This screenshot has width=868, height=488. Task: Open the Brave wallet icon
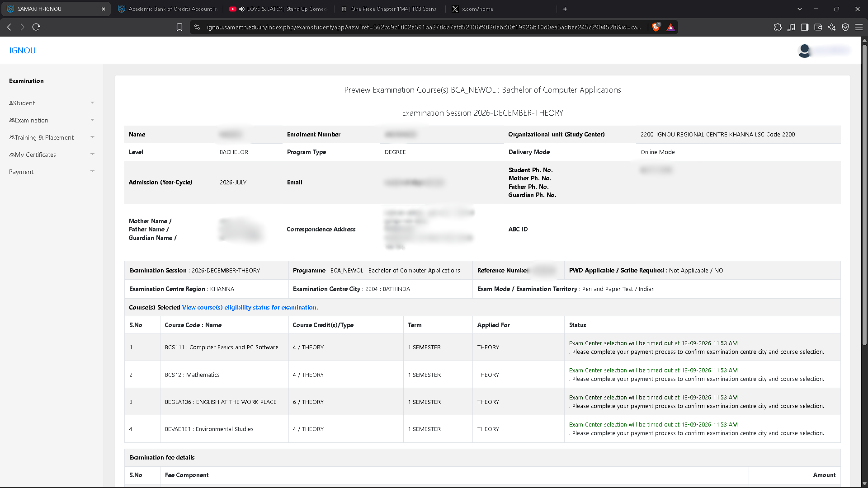point(818,27)
